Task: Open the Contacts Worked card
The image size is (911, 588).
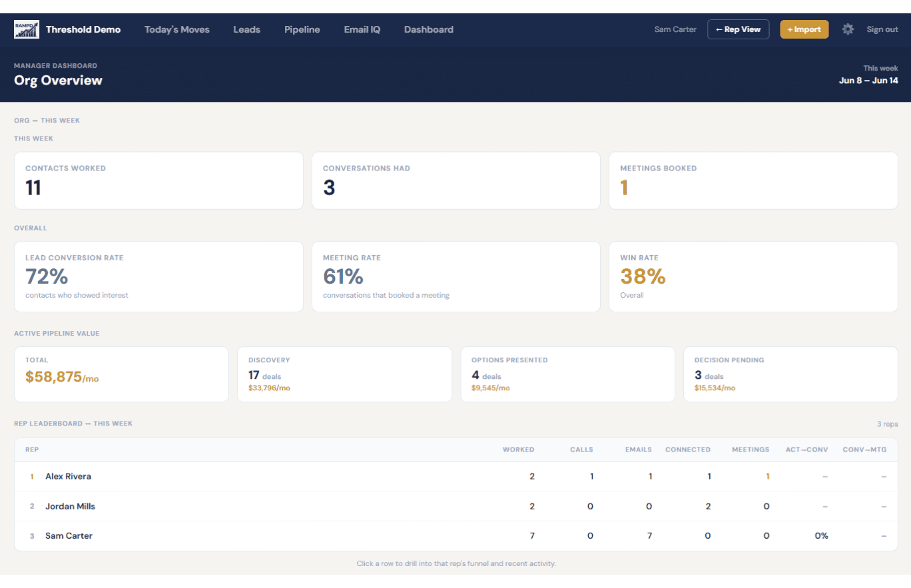Action: point(158,180)
